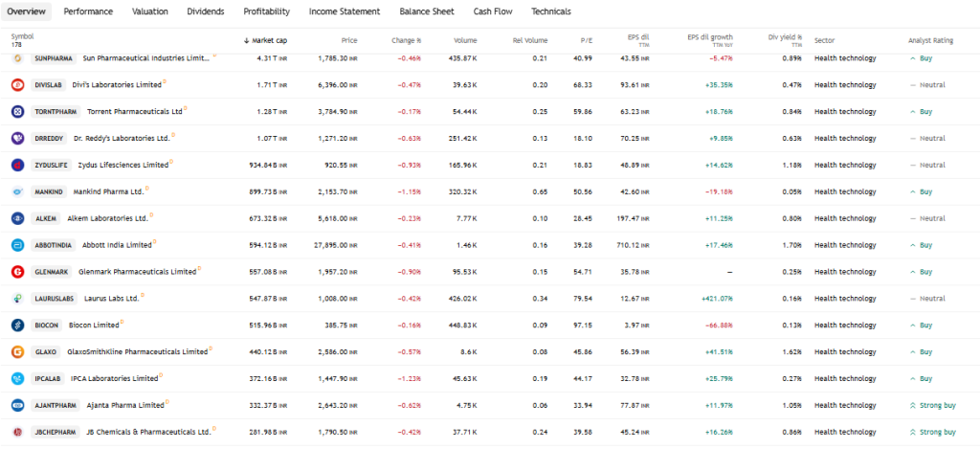980x449 pixels.
Task: Switch to the Performance tab
Action: tap(88, 11)
